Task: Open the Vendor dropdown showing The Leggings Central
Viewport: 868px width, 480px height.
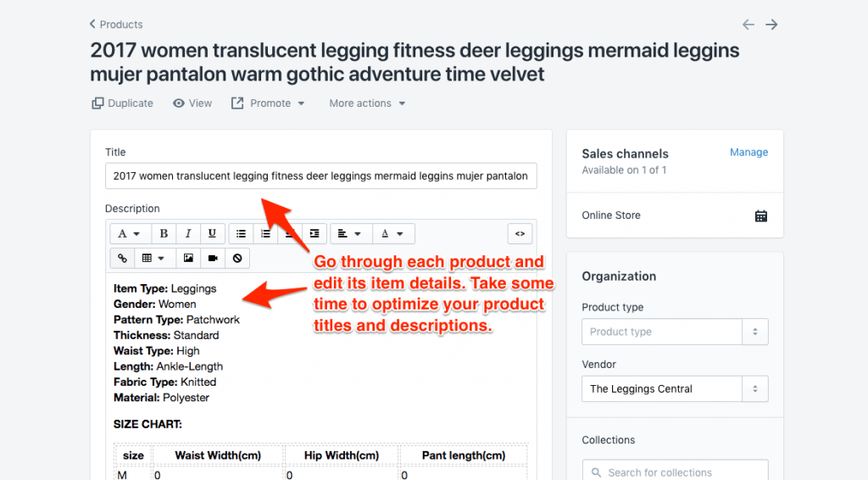Action: (x=674, y=389)
